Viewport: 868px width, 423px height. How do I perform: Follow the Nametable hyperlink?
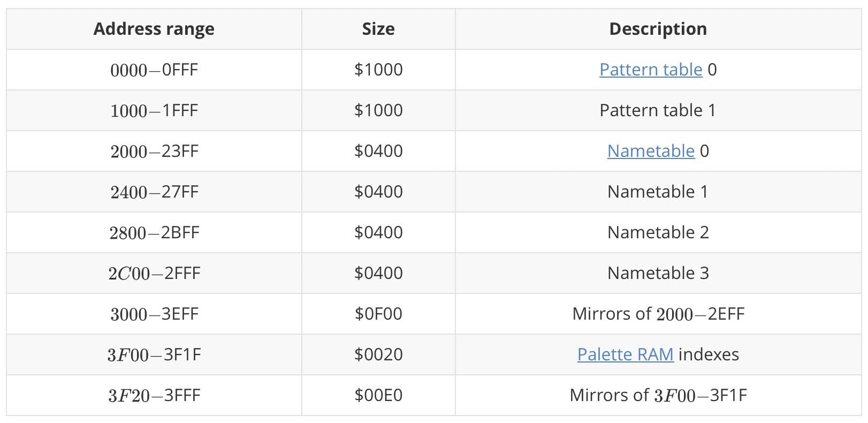pos(651,151)
